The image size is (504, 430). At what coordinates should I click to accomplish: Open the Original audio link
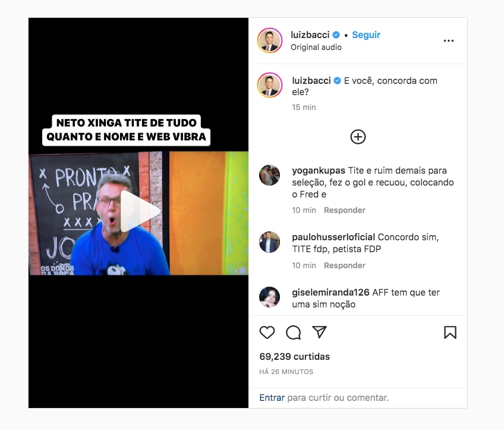pyautogui.click(x=316, y=47)
